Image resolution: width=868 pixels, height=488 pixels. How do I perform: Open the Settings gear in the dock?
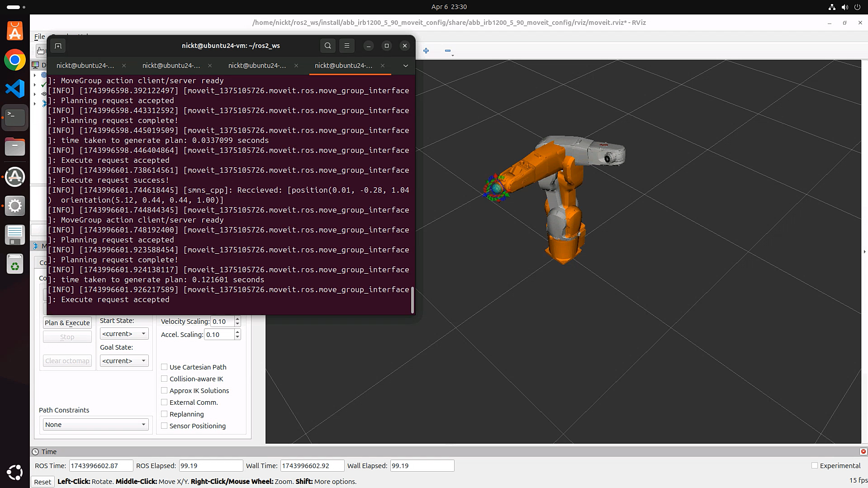tap(15, 206)
